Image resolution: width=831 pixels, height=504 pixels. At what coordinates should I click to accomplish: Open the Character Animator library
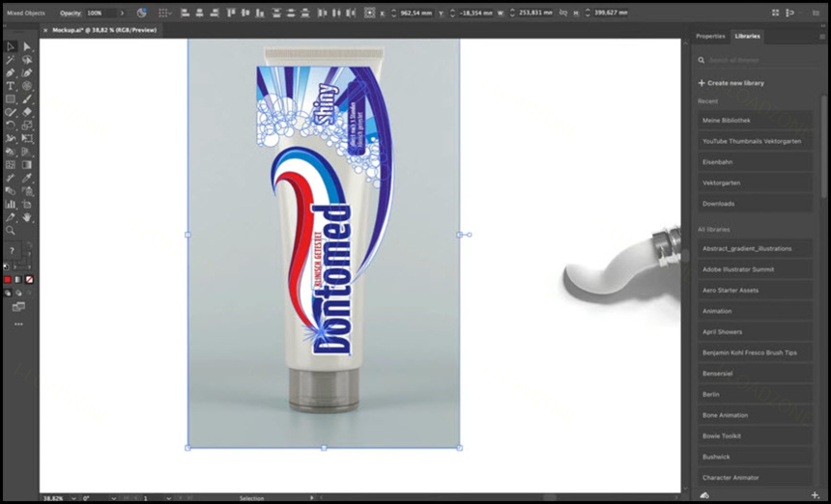click(x=755, y=478)
